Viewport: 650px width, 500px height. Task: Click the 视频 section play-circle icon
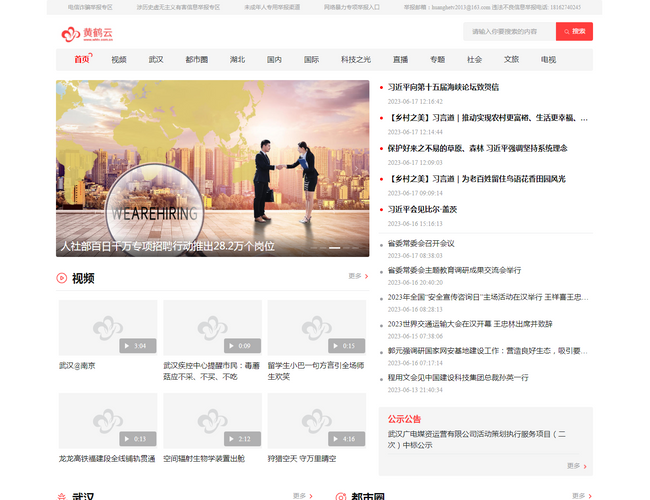62,278
